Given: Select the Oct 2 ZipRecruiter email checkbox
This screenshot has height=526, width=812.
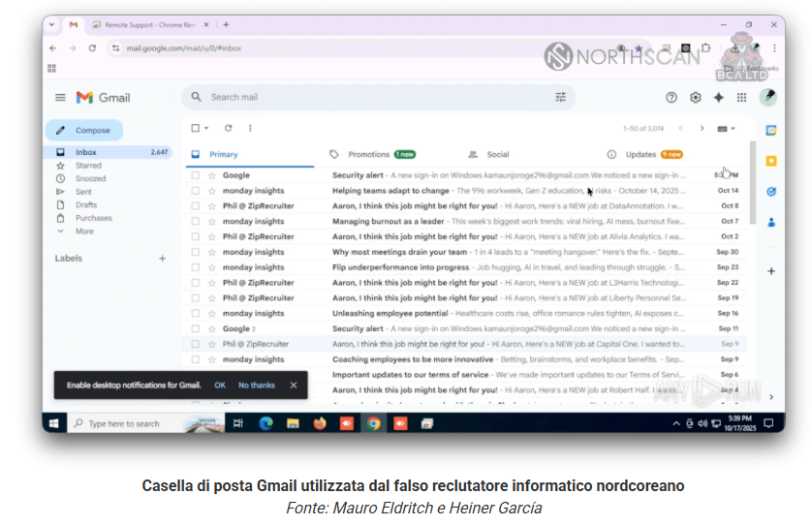Looking at the screenshot, I should [x=195, y=236].
